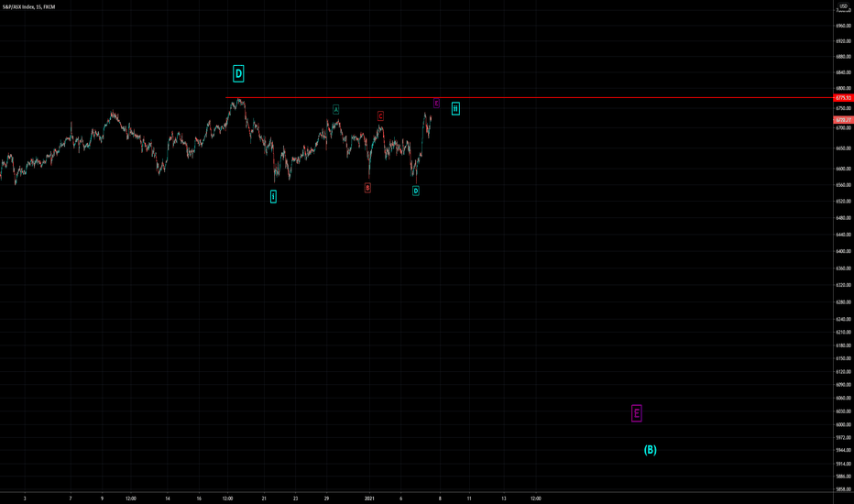
Task: Click the 14 date label on the time axis
Action: pos(167,498)
